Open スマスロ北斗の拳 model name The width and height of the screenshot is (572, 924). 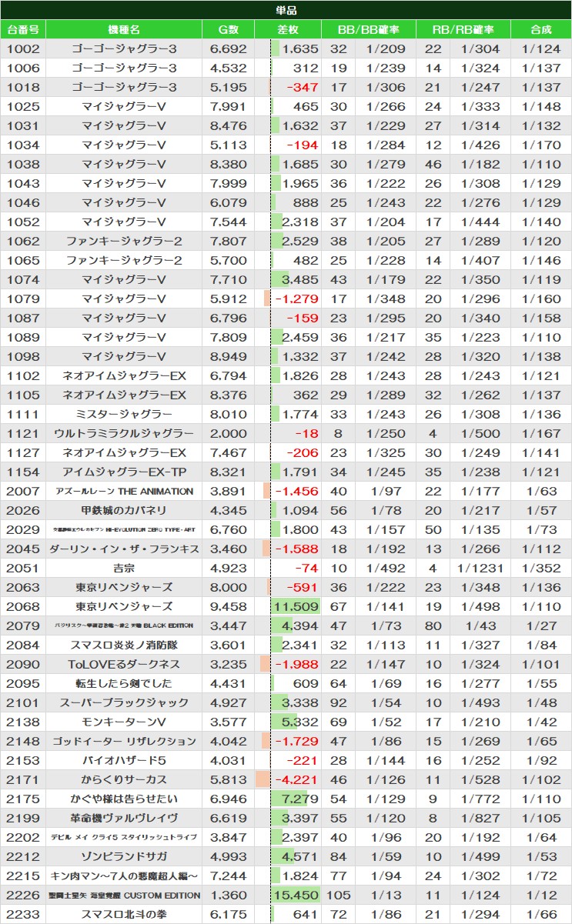coord(124,914)
